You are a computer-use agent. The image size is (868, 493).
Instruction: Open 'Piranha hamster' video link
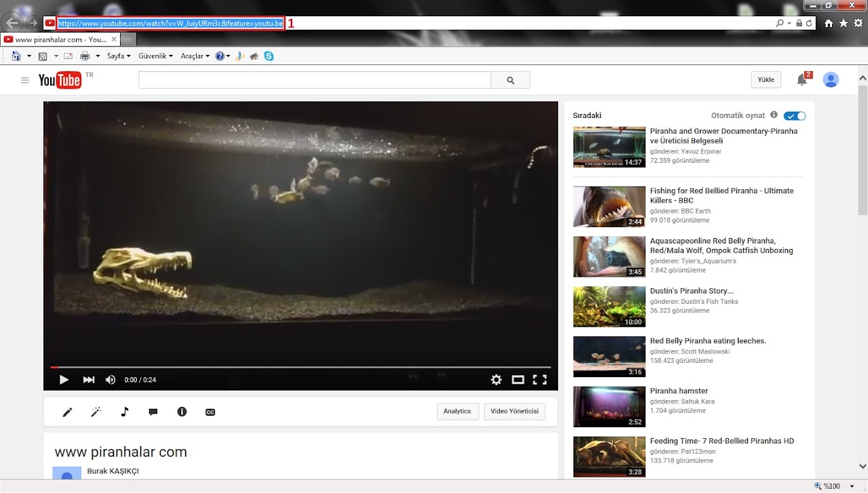[x=679, y=391]
